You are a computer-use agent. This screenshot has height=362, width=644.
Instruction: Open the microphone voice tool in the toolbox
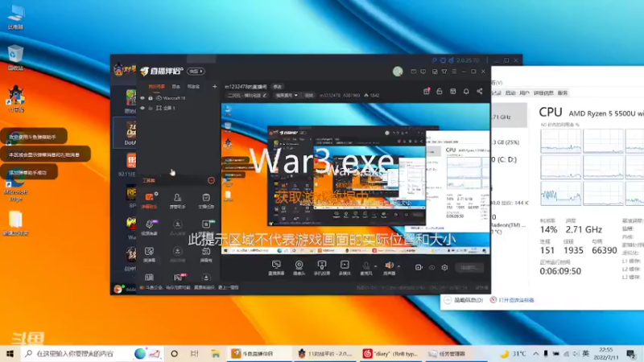pos(150,227)
